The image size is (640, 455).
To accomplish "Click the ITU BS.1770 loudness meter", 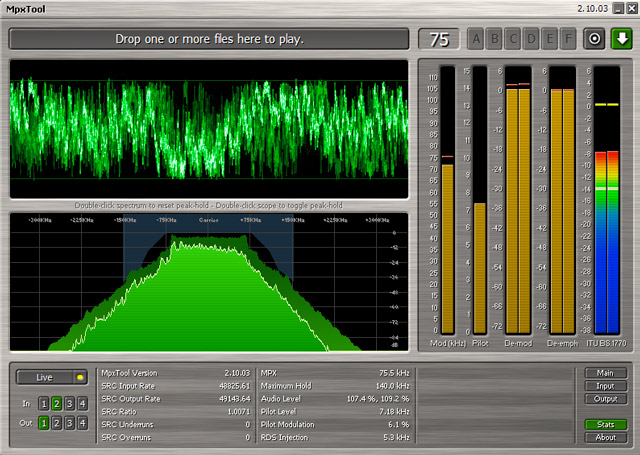I will click(x=607, y=200).
